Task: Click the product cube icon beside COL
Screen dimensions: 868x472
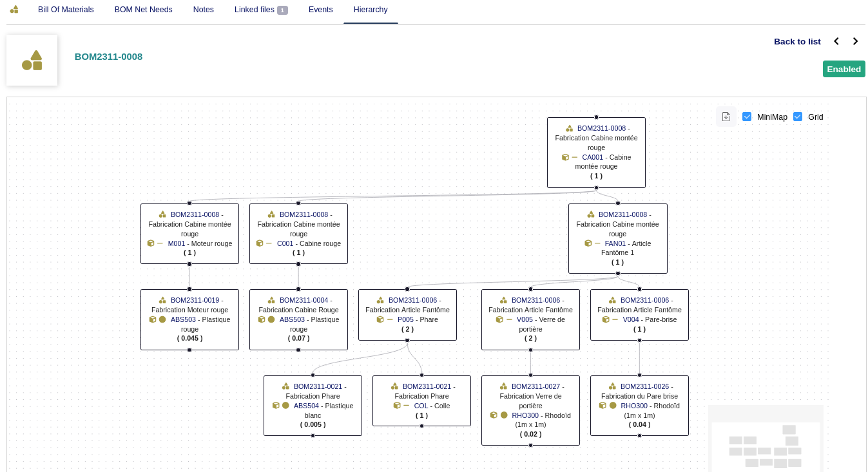Action: click(x=397, y=406)
